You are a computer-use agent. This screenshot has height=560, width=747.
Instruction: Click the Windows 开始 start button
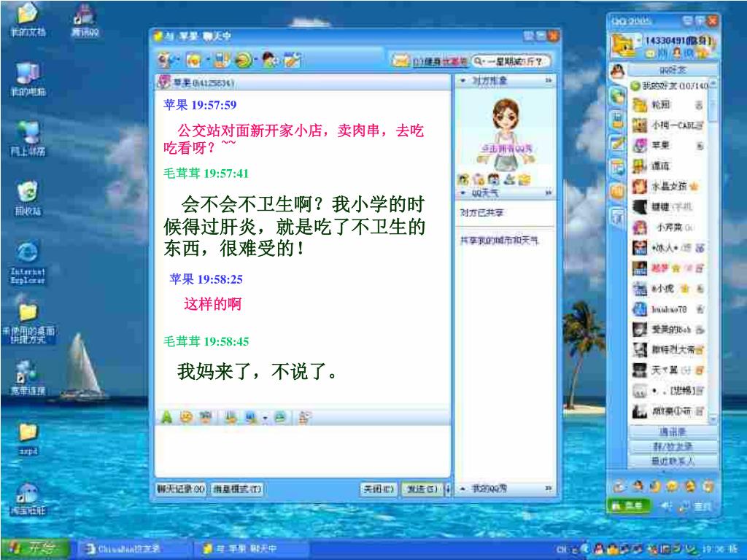pyautogui.click(x=34, y=548)
